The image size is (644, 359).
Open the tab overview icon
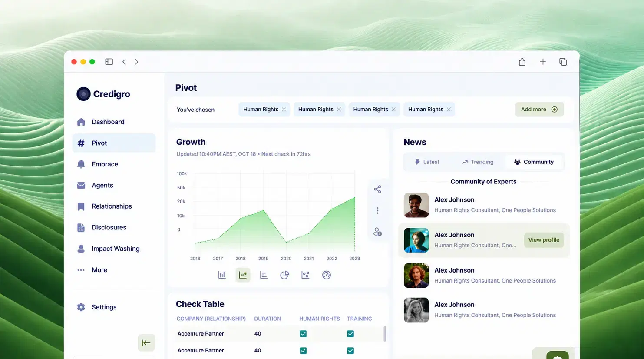[x=563, y=62]
